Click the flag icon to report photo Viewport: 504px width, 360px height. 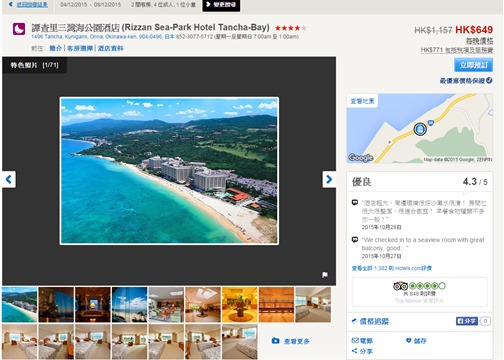325,275
